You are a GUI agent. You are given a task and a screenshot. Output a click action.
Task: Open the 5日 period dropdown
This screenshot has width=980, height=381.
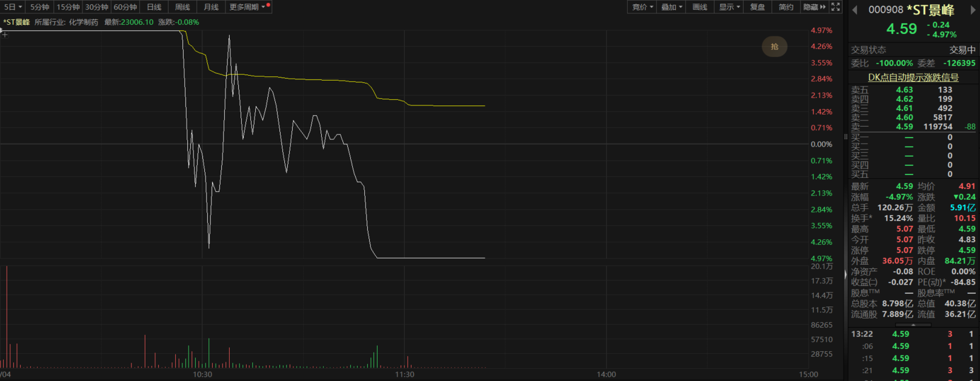pos(13,7)
